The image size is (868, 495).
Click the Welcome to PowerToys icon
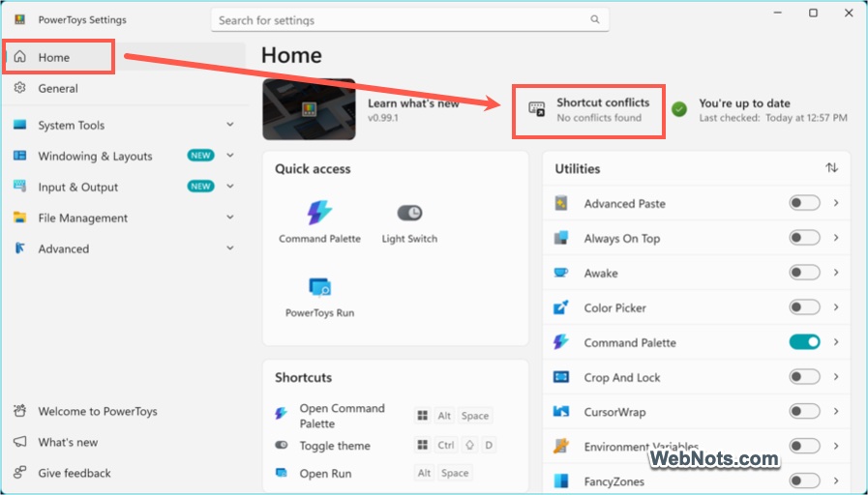(x=20, y=411)
